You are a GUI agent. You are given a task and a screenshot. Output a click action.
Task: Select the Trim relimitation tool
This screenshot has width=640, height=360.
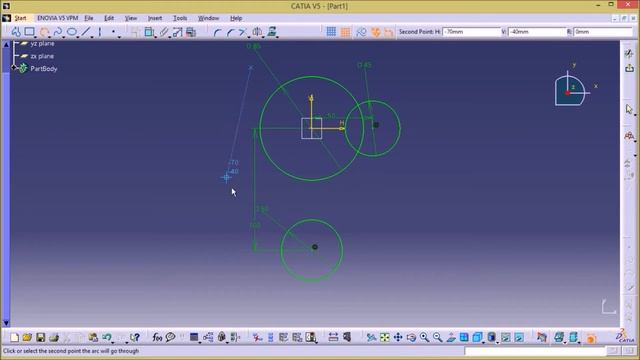[243, 32]
